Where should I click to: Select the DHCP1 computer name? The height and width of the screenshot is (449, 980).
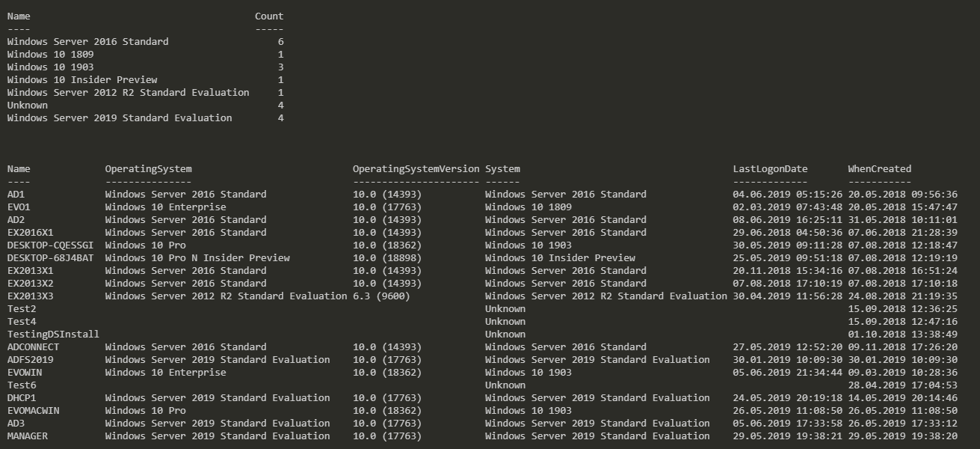coord(22,398)
